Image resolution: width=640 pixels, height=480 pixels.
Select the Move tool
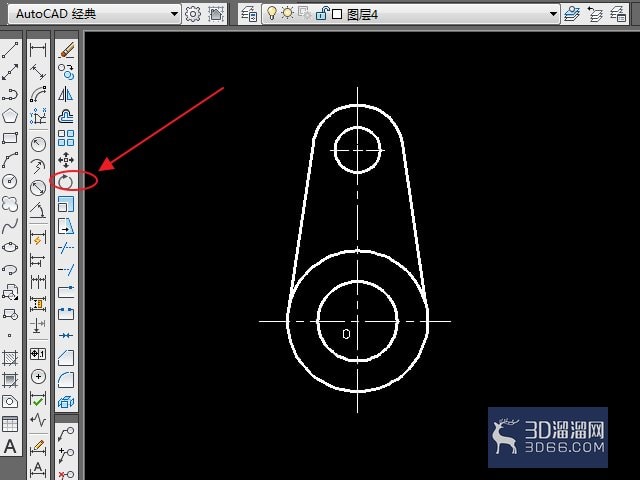66,160
